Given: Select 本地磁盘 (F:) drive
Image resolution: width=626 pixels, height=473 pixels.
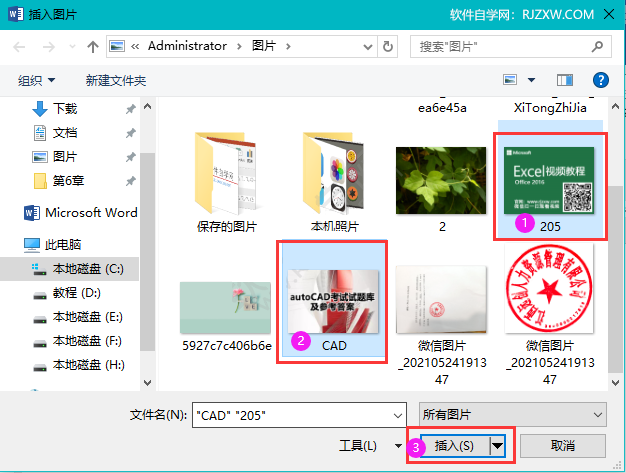Looking at the screenshot, I should coord(77,340).
